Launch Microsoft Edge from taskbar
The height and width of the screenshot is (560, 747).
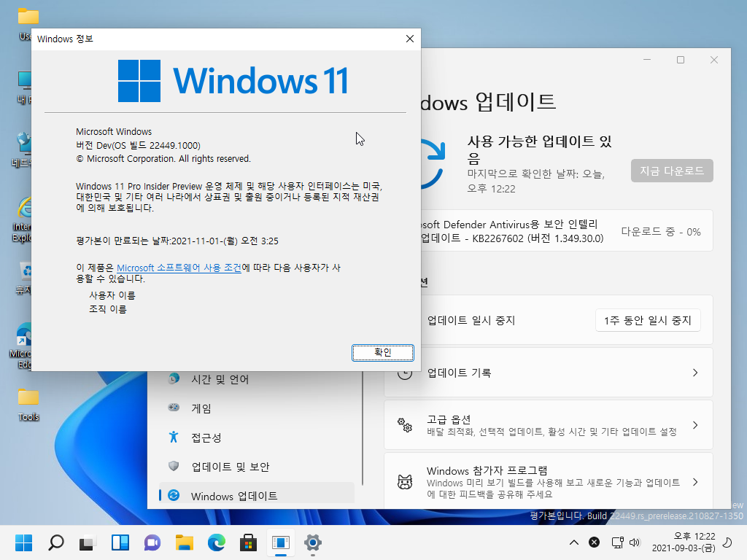tap(217, 542)
